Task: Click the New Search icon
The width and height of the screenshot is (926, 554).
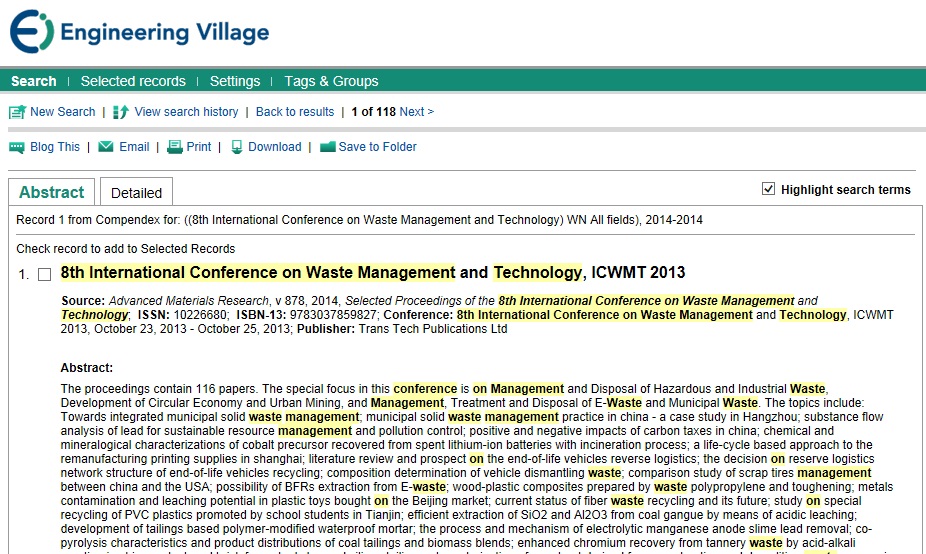Action: 17,112
